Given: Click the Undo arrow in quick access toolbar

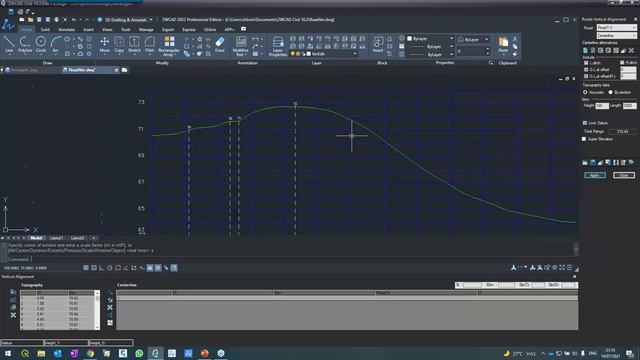Looking at the screenshot, I should pyautogui.click(x=74, y=20).
